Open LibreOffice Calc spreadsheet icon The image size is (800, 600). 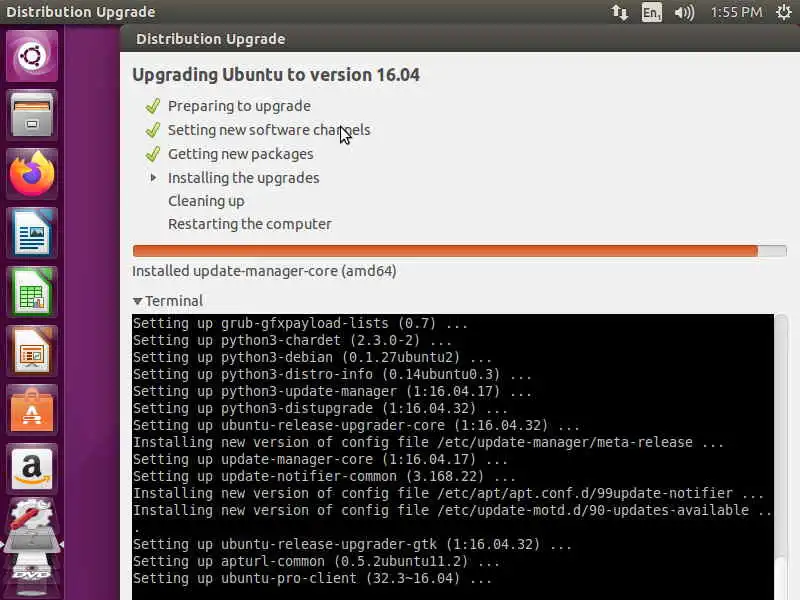(32, 292)
